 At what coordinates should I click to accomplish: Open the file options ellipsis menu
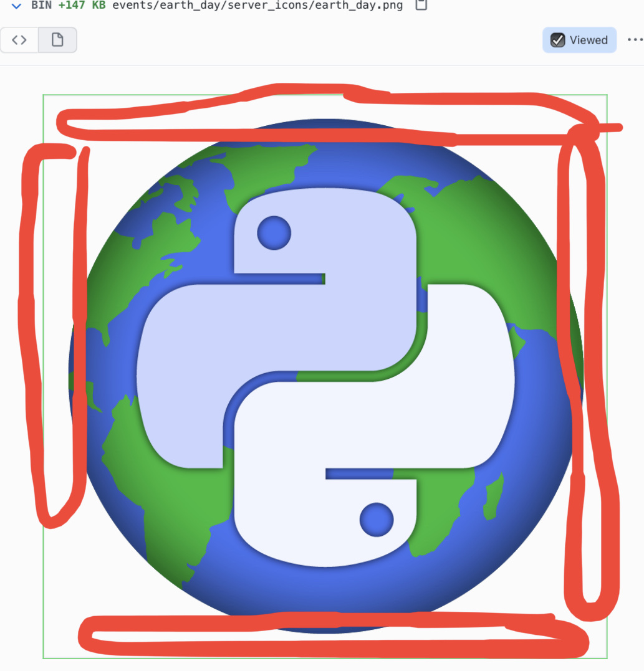pyautogui.click(x=635, y=40)
